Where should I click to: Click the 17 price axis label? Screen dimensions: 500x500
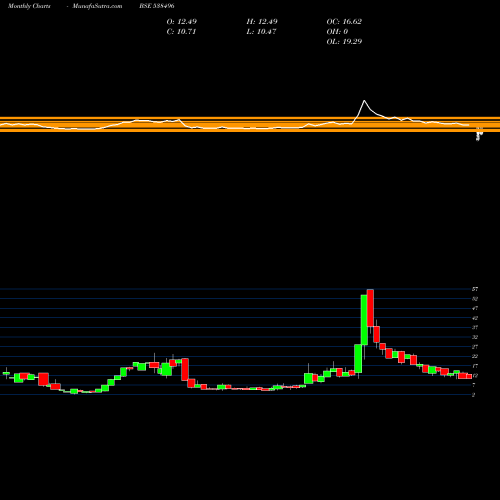475,366
